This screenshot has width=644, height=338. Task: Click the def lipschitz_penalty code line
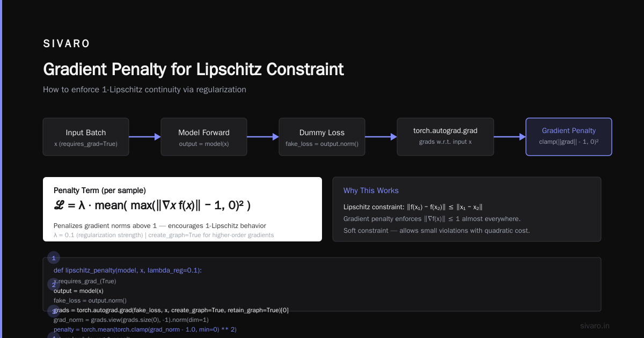click(x=128, y=270)
